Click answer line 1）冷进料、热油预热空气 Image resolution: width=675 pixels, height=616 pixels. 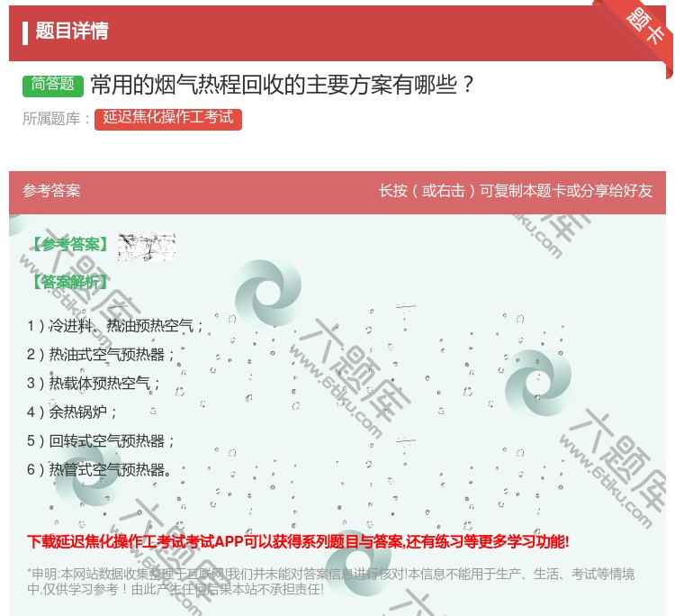point(115,326)
